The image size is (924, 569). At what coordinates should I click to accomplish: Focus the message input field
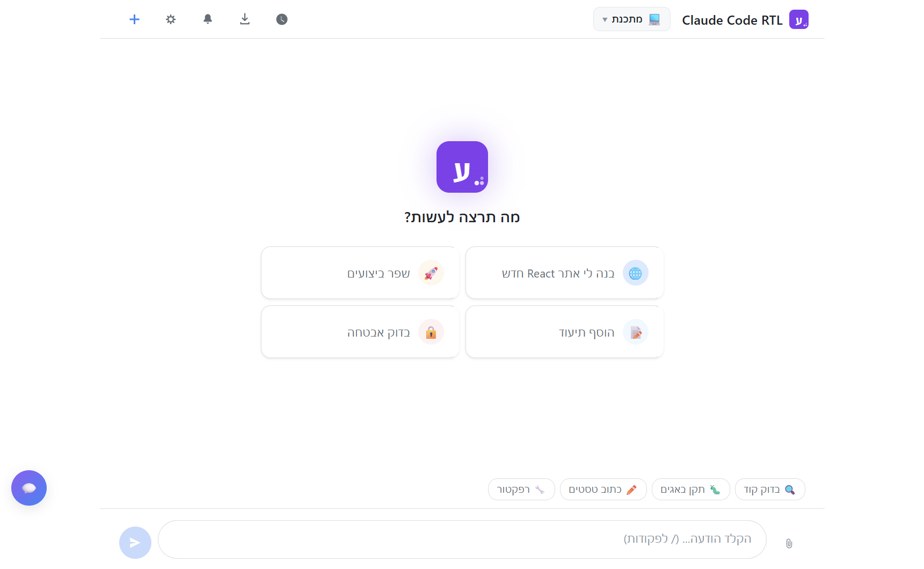click(x=462, y=539)
